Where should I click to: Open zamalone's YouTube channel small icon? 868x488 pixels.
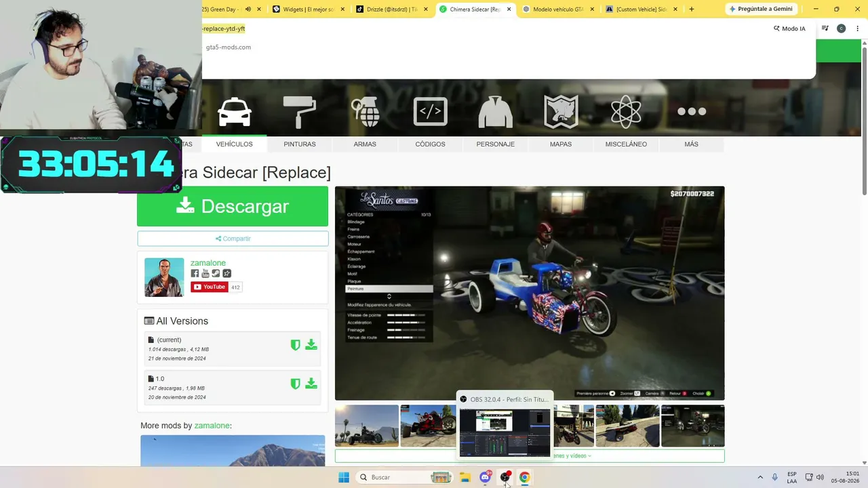tap(205, 274)
